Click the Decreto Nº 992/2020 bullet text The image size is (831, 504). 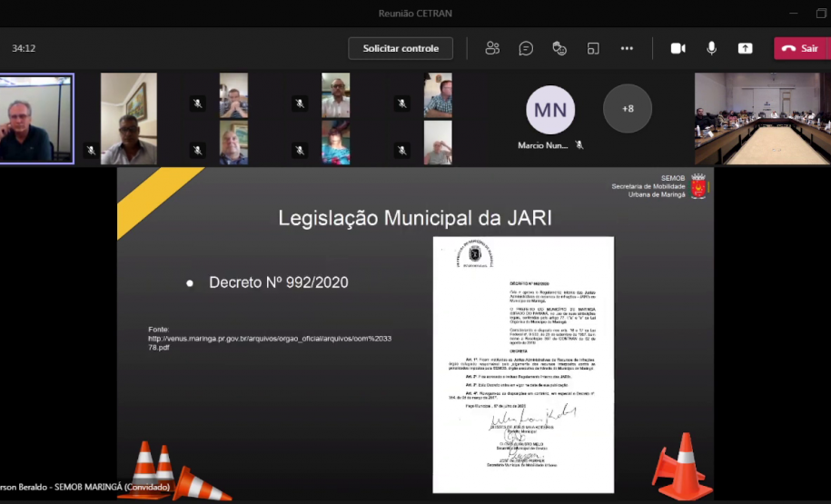278,282
